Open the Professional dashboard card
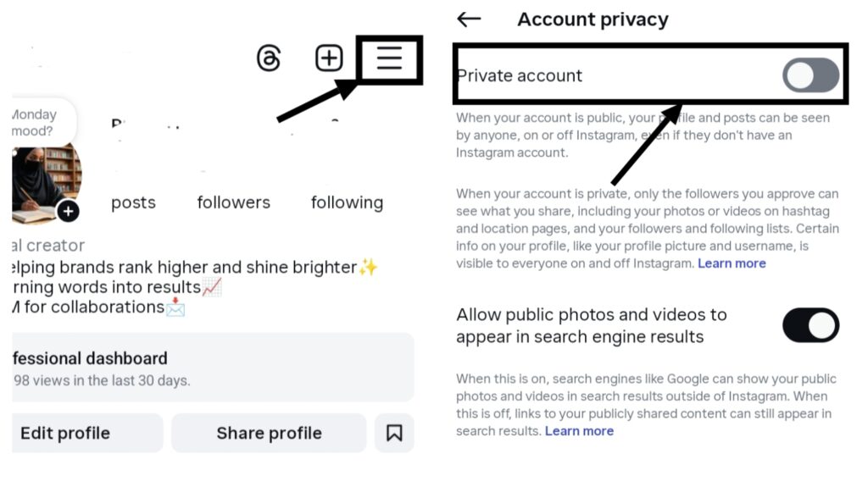The height and width of the screenshot is (487, 868). click(x=212, y=368)
